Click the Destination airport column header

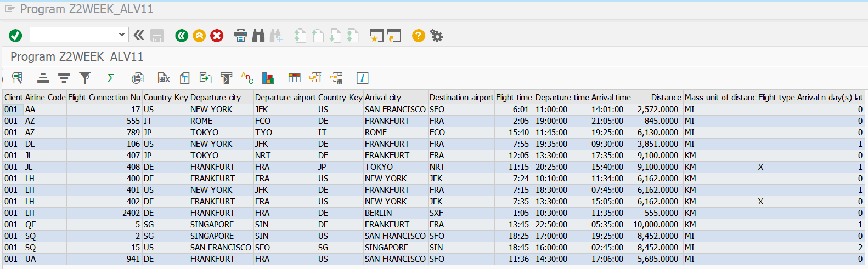tap(461, 97)
